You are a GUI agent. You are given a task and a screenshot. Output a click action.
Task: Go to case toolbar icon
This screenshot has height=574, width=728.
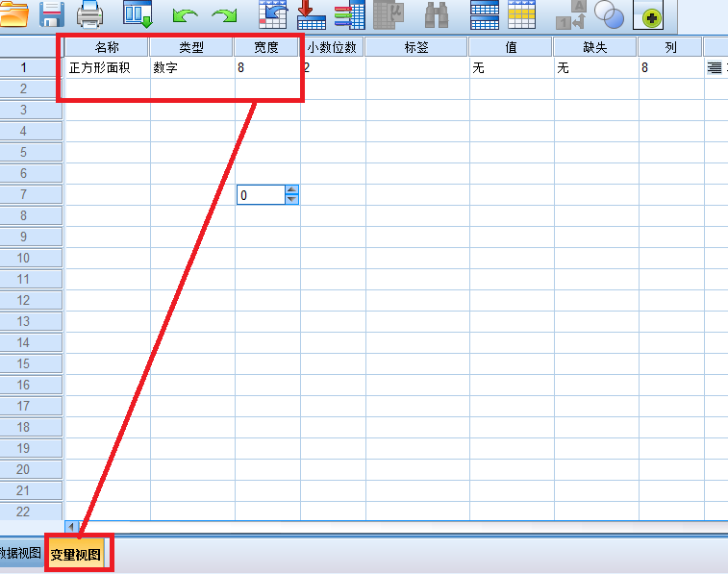click(x=273, y=14)
